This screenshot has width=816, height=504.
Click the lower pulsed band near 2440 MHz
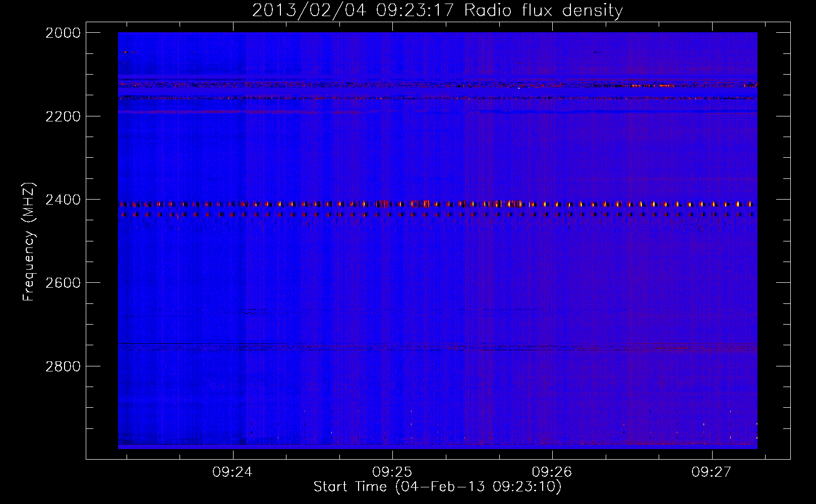(437, 215)
